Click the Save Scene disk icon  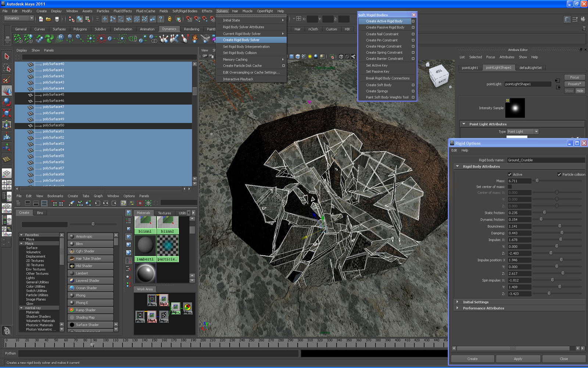57,19
